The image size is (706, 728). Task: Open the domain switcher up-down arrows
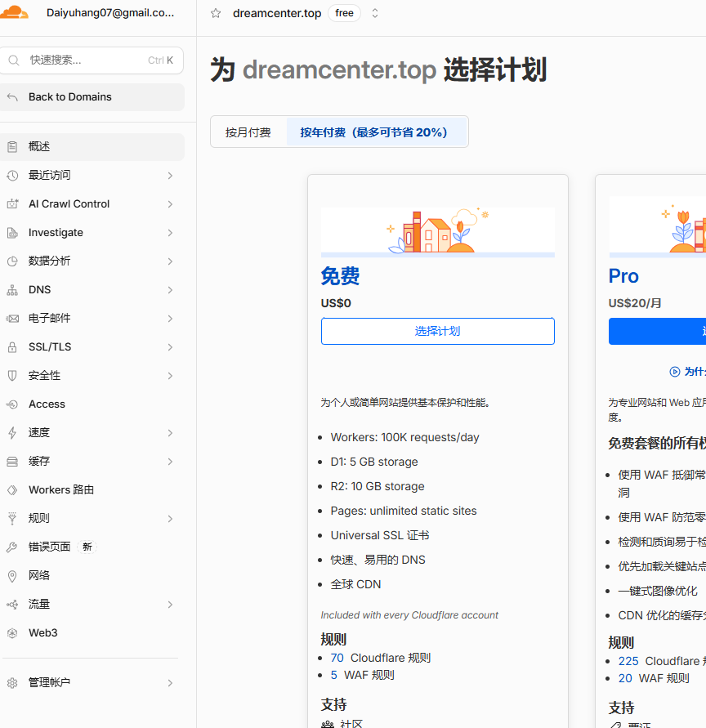click(x=375, y=13)
